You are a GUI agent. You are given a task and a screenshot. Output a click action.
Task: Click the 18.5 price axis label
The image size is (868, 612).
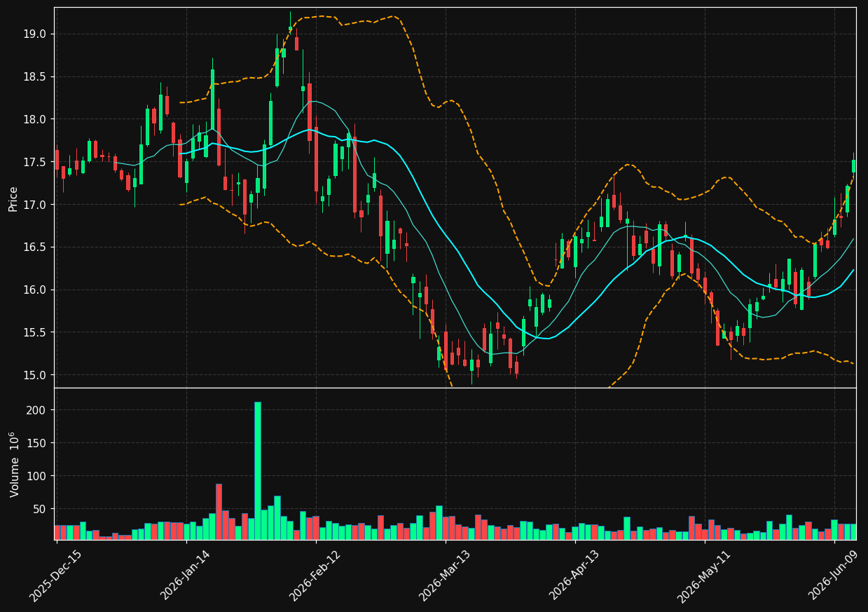[35, 77]
